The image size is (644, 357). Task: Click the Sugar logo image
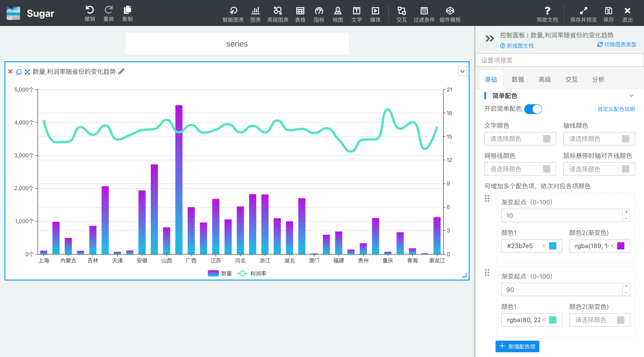coord(13,13)
